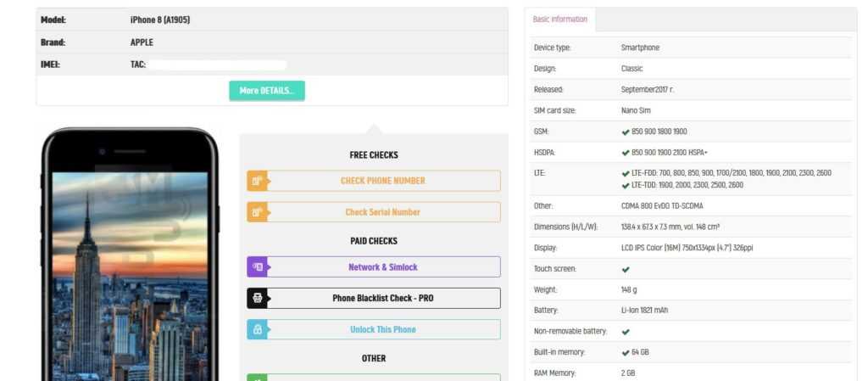Viewport: 868px width, 381px height.
Task: Click the orange Check Serial Number icon
Action: tap(257, 212)
